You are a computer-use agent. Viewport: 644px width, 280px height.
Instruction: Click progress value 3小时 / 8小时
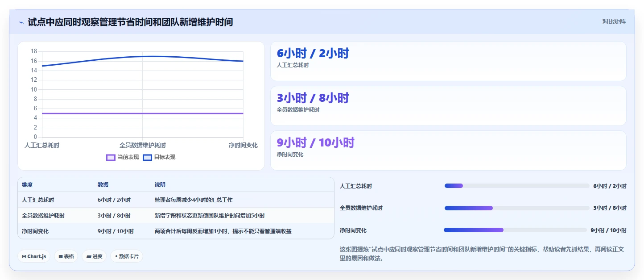click(x=610, y=208)
